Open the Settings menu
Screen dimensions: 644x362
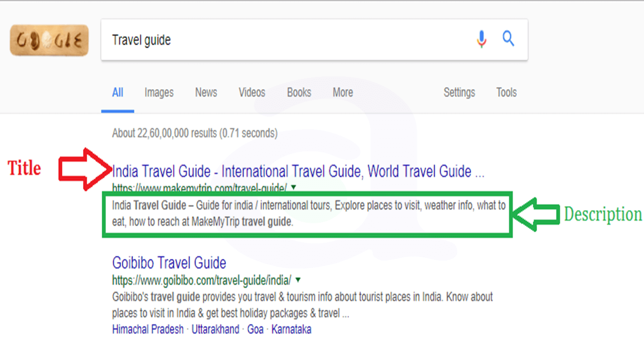(x=459, y=93)
